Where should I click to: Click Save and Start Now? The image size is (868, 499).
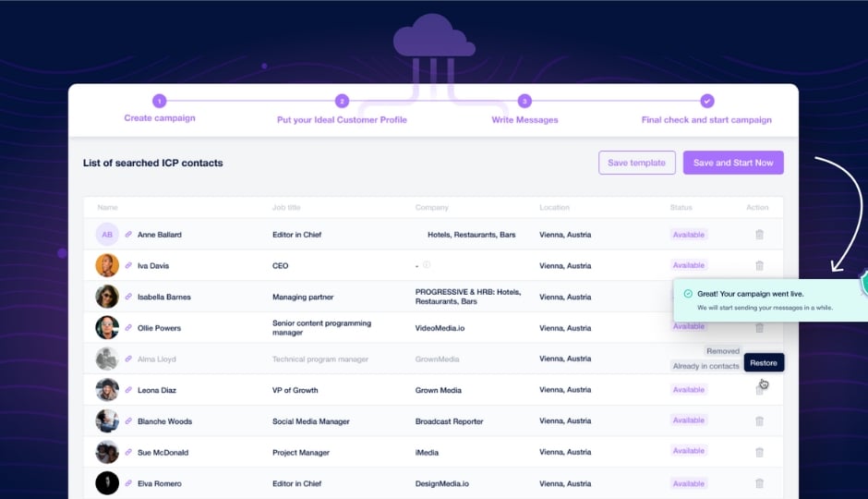(733, 163)
